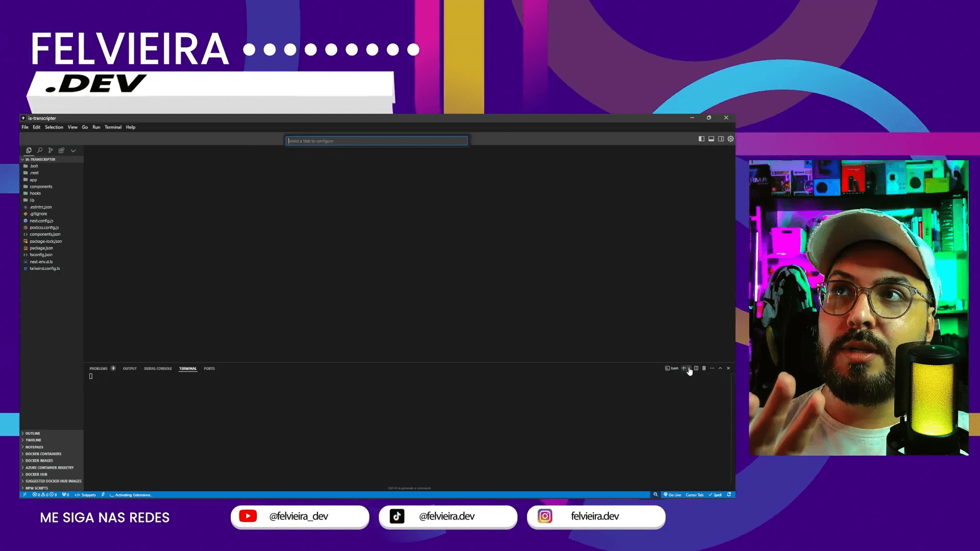This screenshot has height=551, width=980.
Task: Open the Source Control view icon
Action: pos(51,151)
